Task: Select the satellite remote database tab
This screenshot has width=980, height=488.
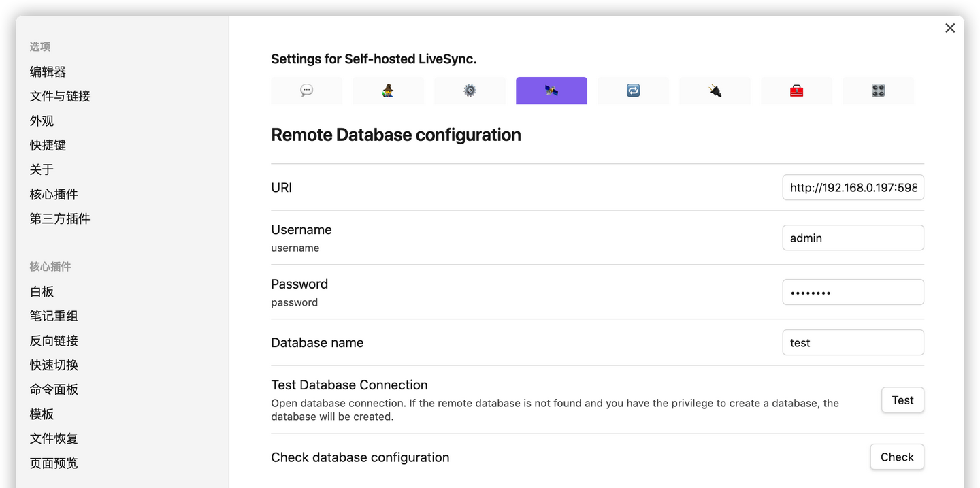Action: (551, 91)
